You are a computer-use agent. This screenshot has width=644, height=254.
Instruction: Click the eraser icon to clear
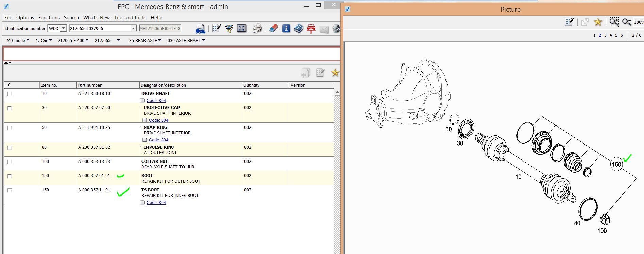click(273, 29)
